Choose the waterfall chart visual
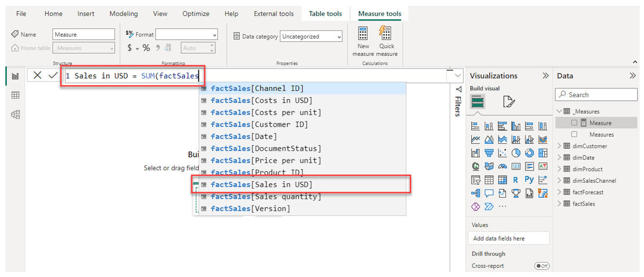The width and height of the screenshot is (644, 277). [476, 153]
